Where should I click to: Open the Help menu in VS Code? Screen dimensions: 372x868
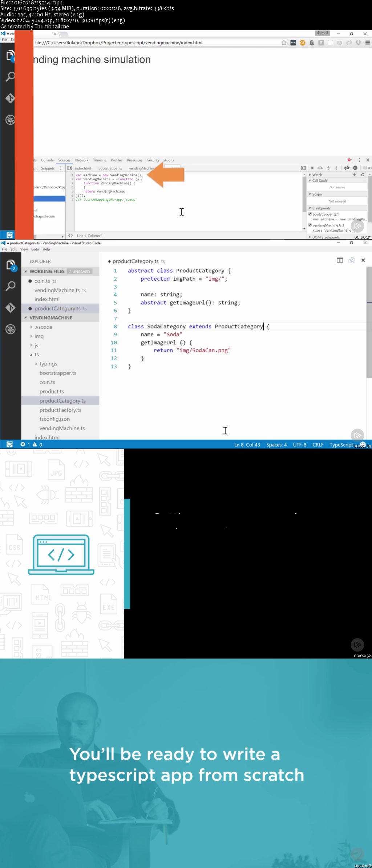coord(46,249)
